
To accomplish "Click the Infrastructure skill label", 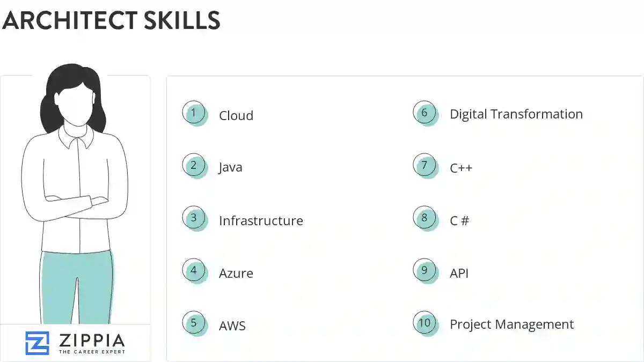I will point(261,221).
